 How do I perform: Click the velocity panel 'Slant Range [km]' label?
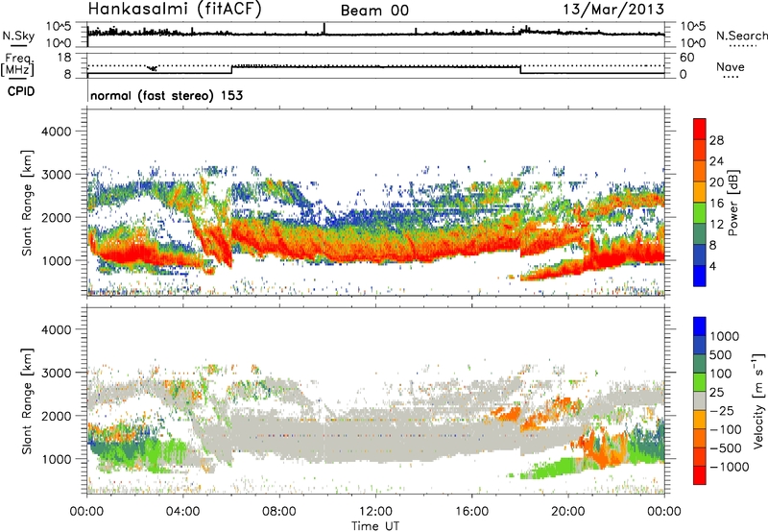coord(27,401)
